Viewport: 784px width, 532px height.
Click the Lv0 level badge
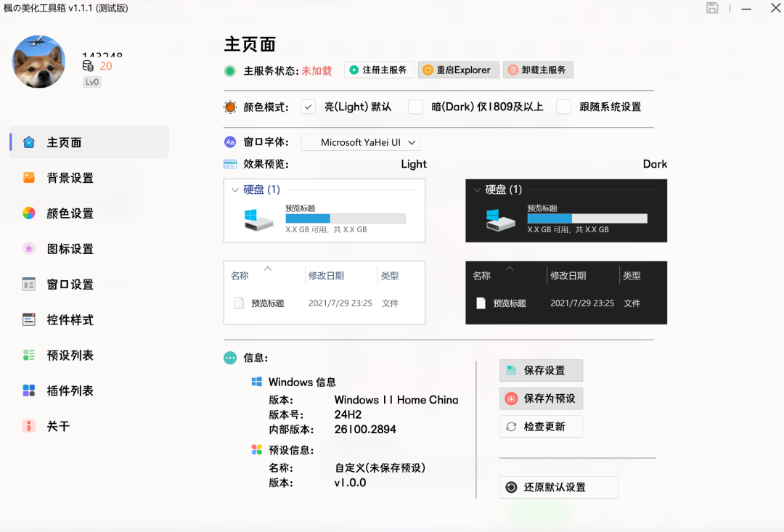click(x=92, y=82)
